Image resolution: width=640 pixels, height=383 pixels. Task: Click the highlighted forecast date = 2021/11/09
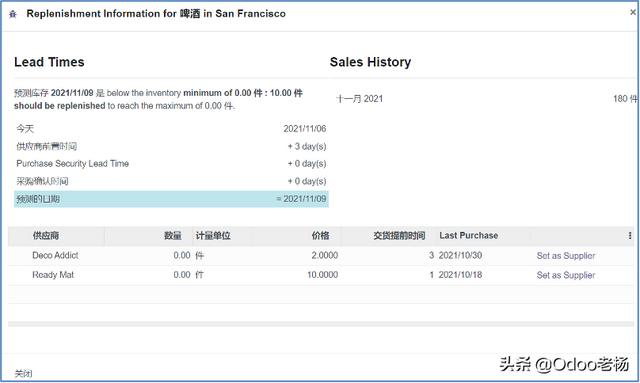click(301, 199)
